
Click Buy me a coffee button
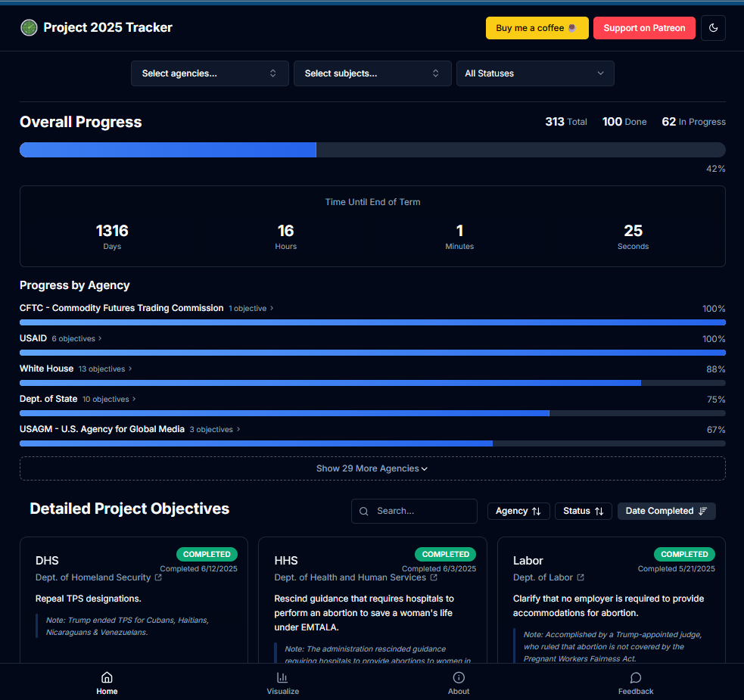(537, 28)
